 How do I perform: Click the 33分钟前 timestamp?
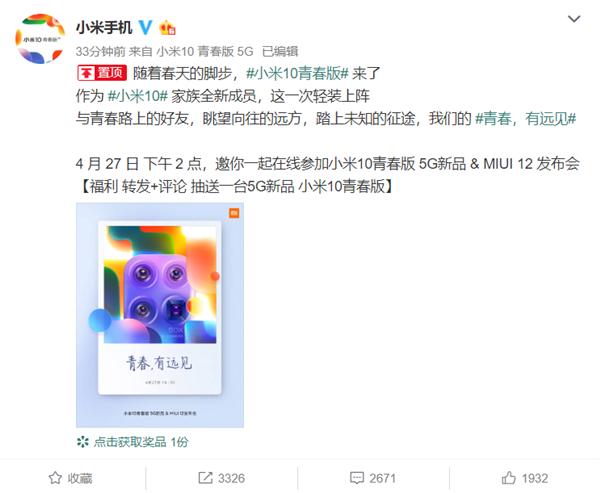[100, 51]
